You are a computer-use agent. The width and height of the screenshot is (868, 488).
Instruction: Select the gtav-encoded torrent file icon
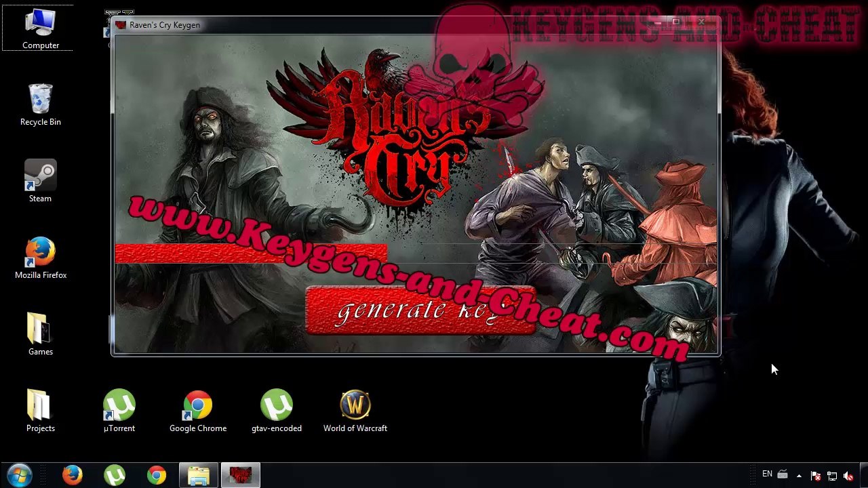click(x=277, y=411)
